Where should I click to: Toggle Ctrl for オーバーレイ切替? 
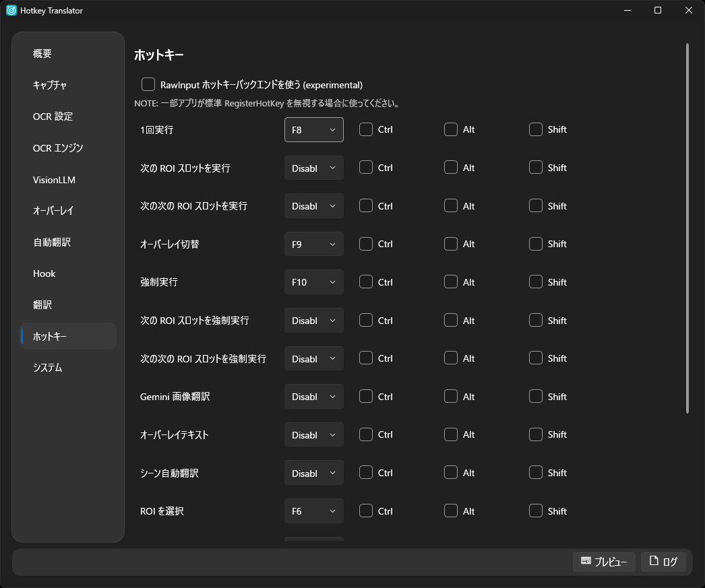[x=365, y=244]
